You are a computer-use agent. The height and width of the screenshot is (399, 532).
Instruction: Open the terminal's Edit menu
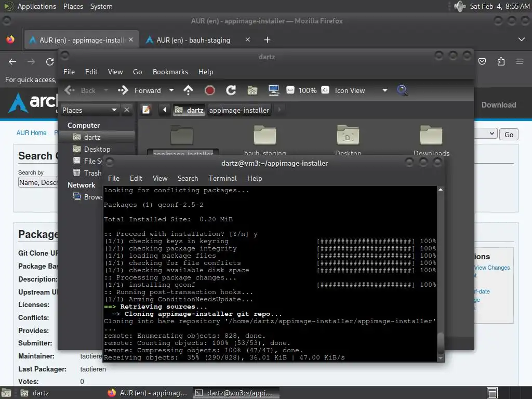[136, 179]
